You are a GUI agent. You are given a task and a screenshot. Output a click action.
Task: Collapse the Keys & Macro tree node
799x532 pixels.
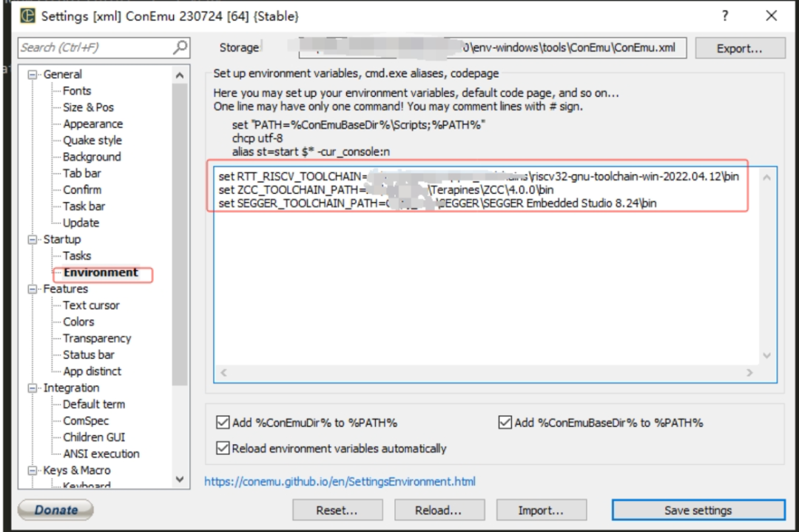(x=33, y=471)
